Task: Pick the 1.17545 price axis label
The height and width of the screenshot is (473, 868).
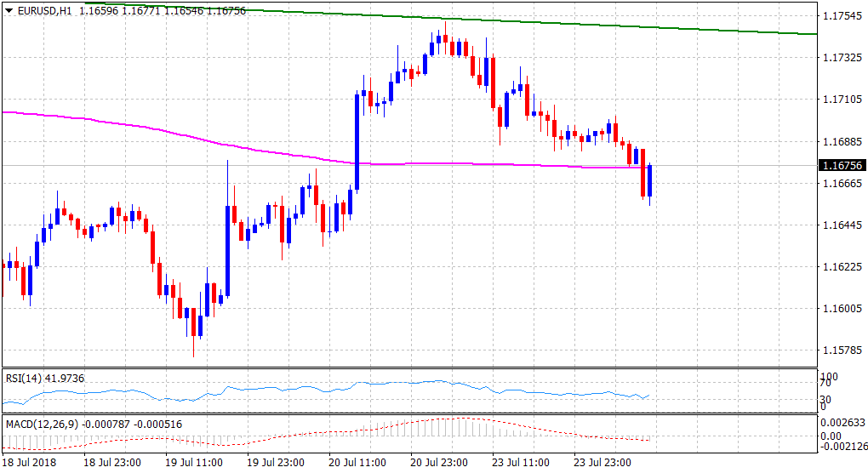Action: tap(842, 16)
